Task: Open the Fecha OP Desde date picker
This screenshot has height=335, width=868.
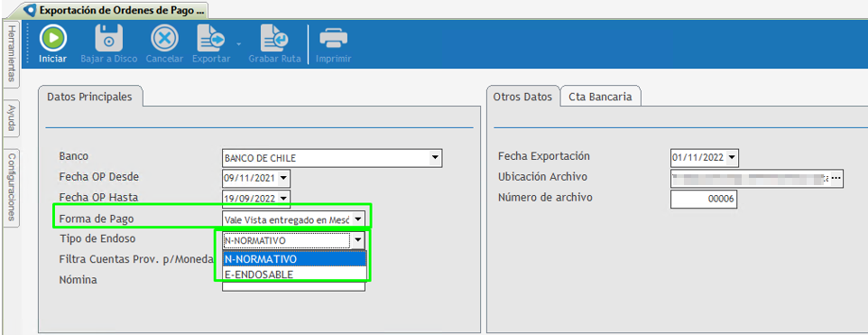Action: click(x=283, y=178)
